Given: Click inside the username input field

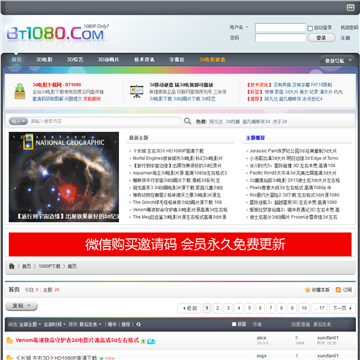Looking at the screenshot, I should [x=280, y=27].
